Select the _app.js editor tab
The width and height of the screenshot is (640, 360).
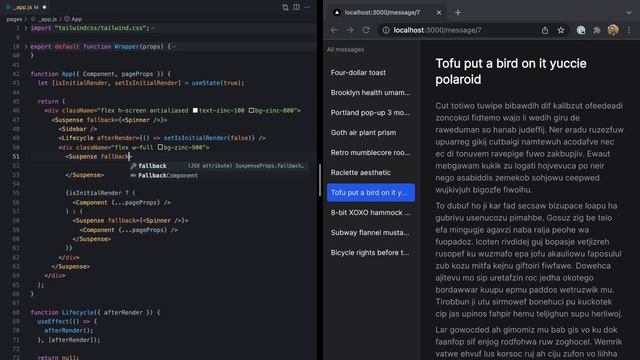(25, 7)
